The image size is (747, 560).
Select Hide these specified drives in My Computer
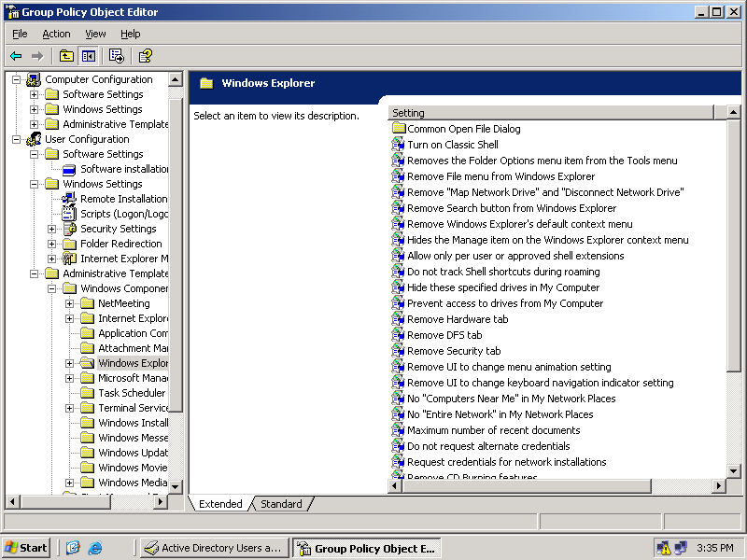503,287
